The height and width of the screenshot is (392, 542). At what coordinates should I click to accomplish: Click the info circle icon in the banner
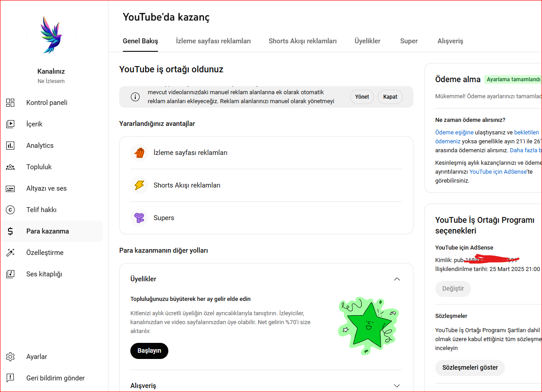pos(135,97)
